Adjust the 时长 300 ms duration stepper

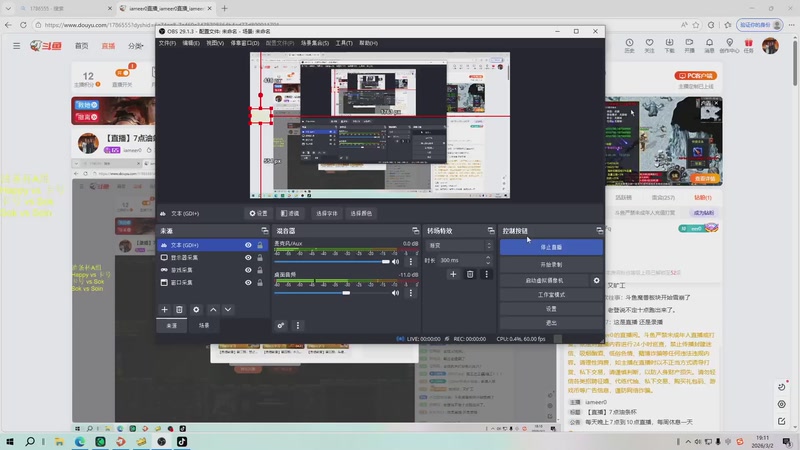coord(488,260)
